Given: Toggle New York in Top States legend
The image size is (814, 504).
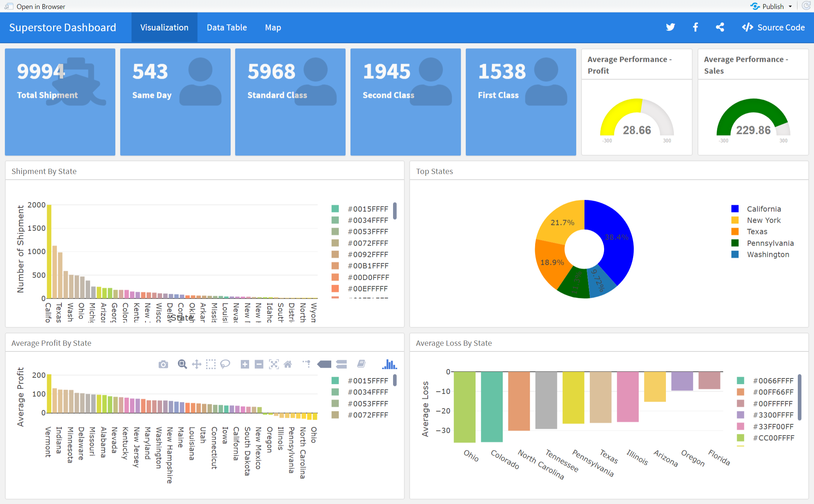Looking at the screenshot, I should [756, 220].
